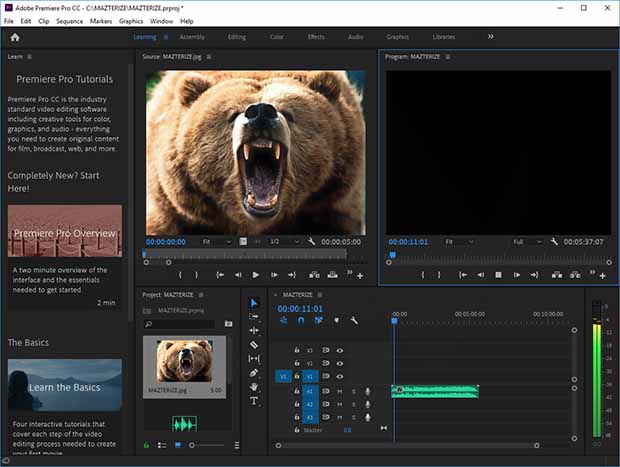Viewport: 620px width, 467px height.
Task: Open timeline display settings wrench
Action: click(x=354, y=321)
